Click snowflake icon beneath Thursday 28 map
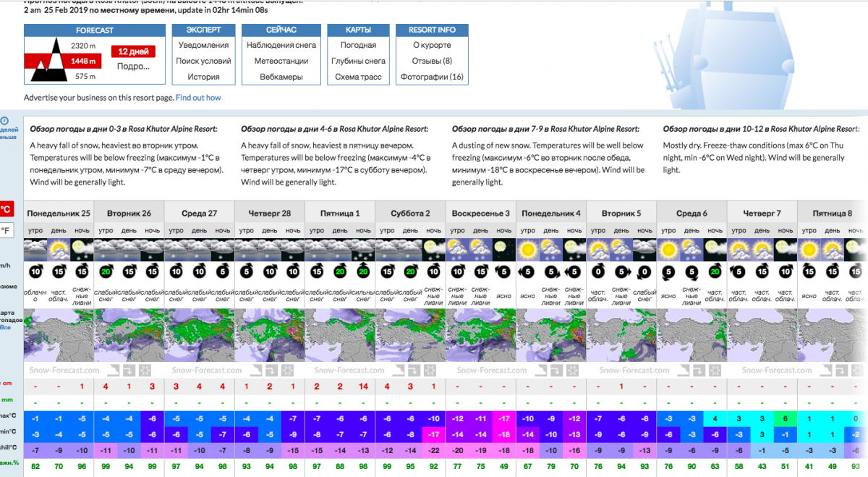 point(286,371)
